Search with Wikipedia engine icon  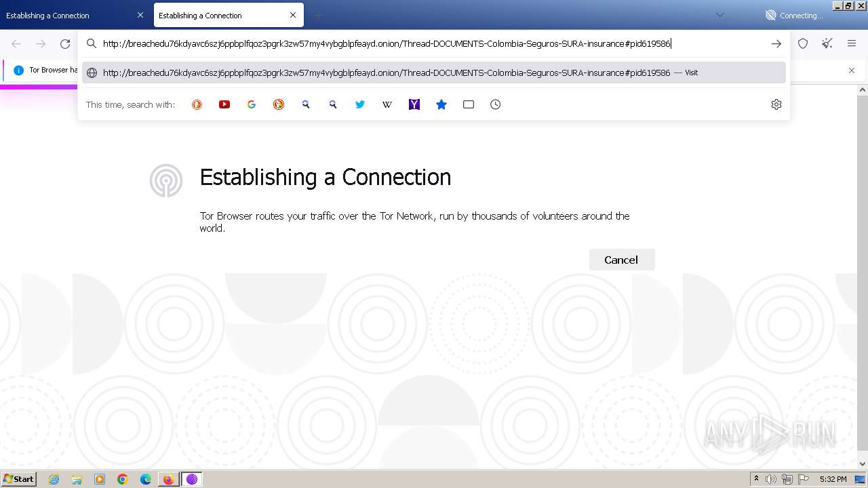tap(387, 104)
